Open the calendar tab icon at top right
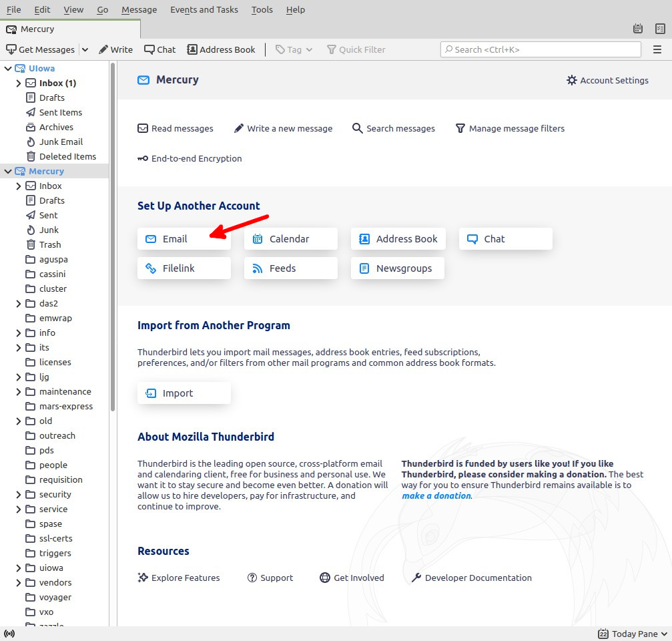This screenshot has width=672, height=641. point(638,29)
